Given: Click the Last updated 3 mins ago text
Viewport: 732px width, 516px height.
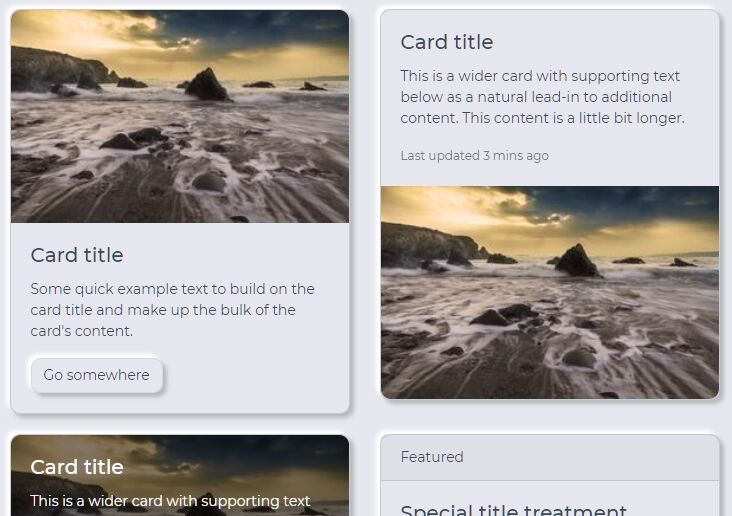Looking at the screenshot, I should click(474, 156).
